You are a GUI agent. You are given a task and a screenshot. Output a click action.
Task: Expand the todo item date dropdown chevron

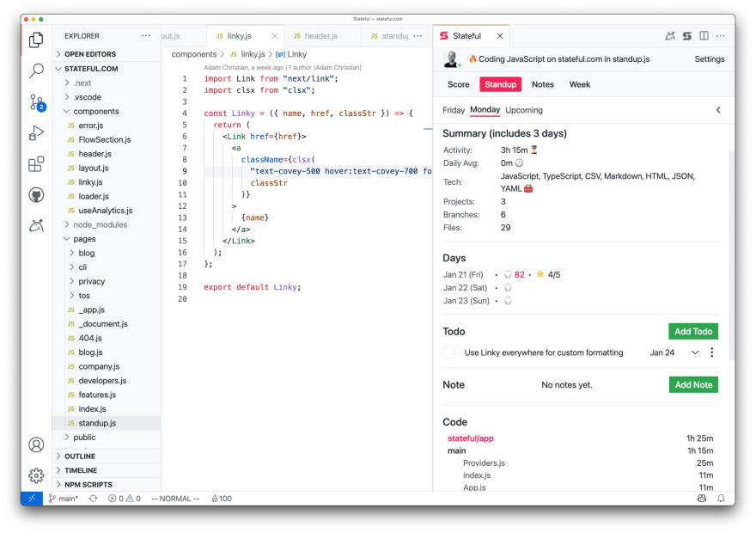[695, 352]
